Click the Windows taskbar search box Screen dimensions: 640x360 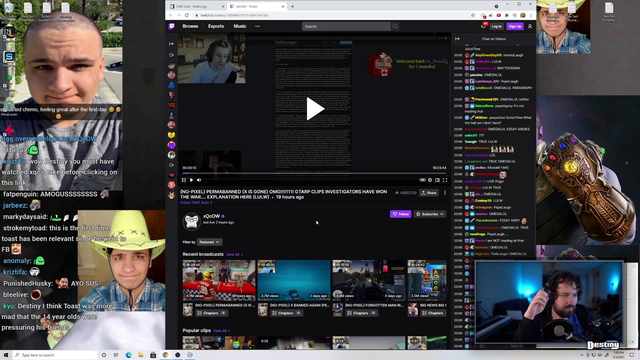pyautogui.click(x=54, y=355)
